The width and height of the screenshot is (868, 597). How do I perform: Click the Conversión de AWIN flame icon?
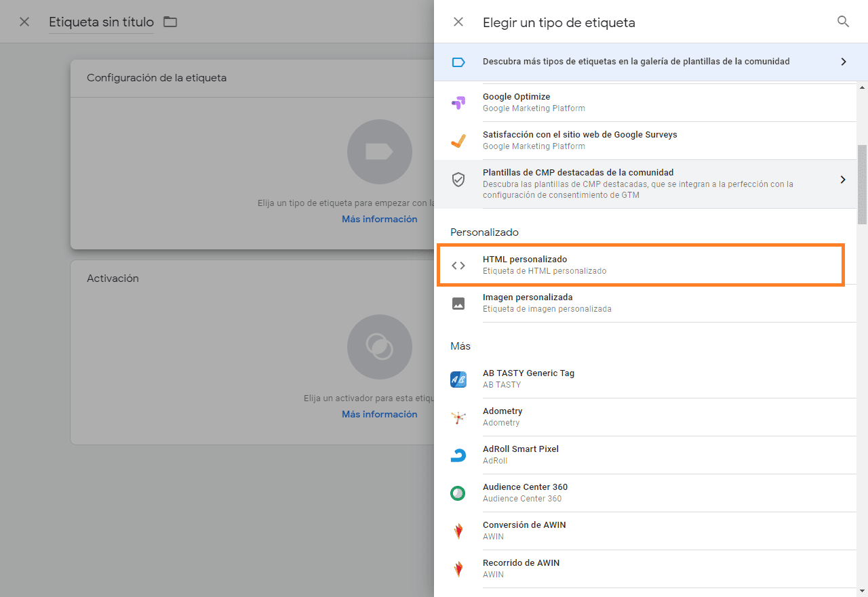pyautogui.click(x=458, y=531)
